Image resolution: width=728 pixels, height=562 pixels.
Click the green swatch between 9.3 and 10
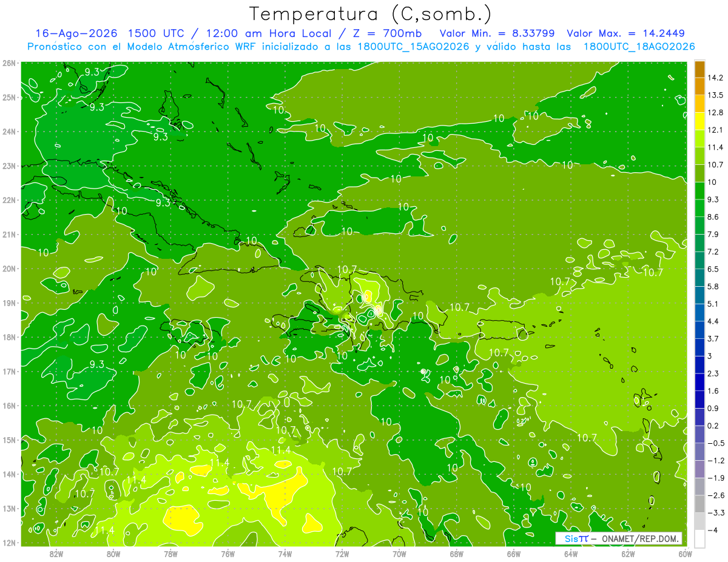point(699,190)
